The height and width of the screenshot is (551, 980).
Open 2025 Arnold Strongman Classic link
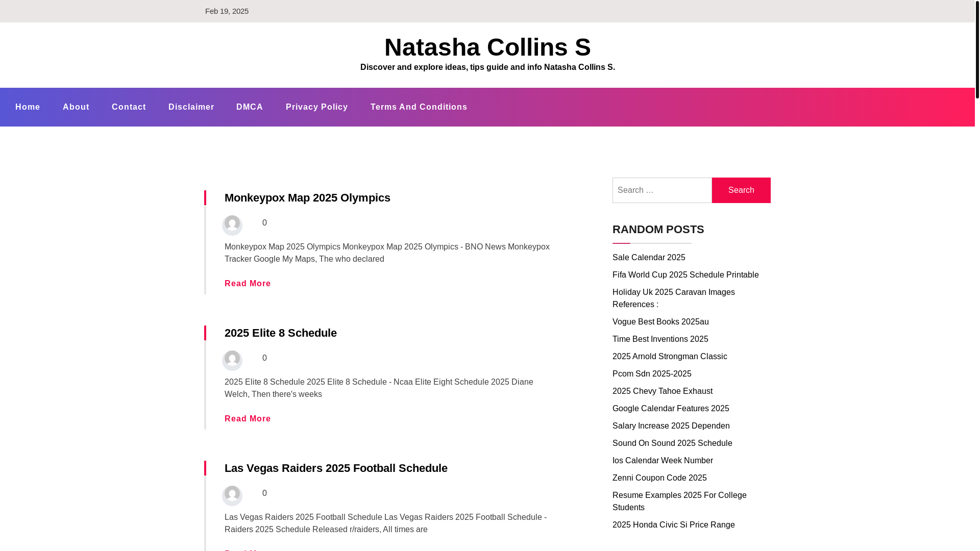coord(670,357)
